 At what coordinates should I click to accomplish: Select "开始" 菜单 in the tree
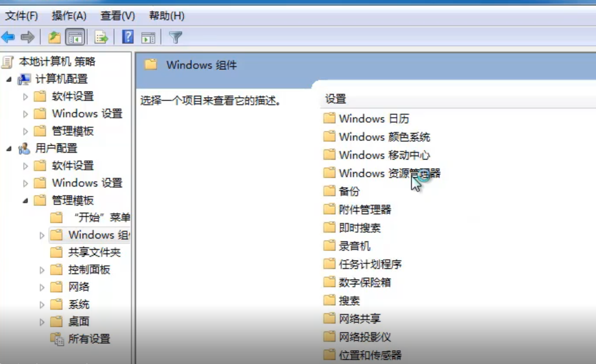[102, 217]
